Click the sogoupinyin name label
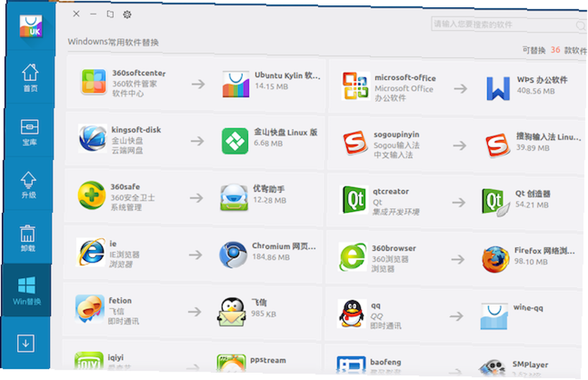588x380 pixels. coord(396,134)
